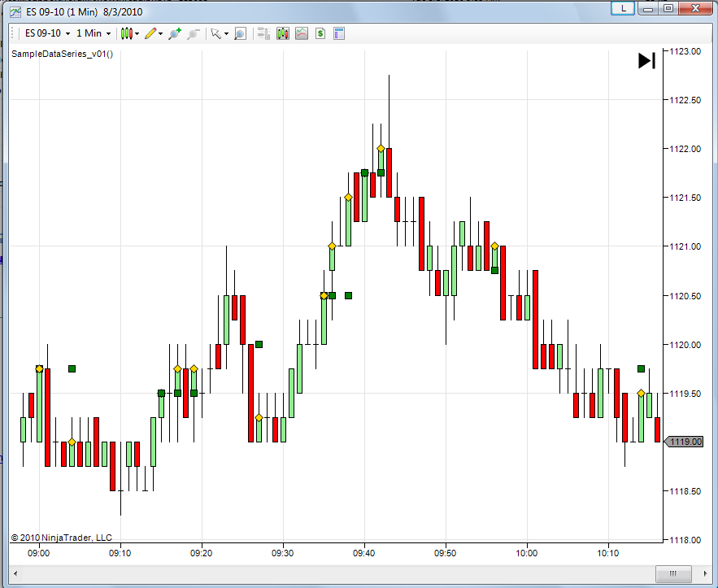The width and height of the screenshot is (718, 588).
Task: Click the 1119.00 current price marker
Action: click(x=684, y=442)
